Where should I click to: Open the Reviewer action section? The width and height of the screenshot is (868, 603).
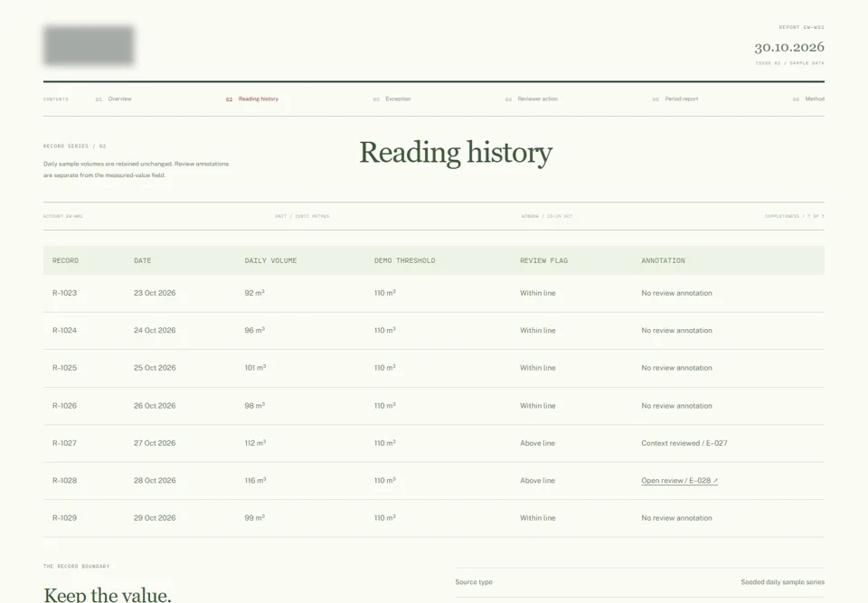(532, 99)
